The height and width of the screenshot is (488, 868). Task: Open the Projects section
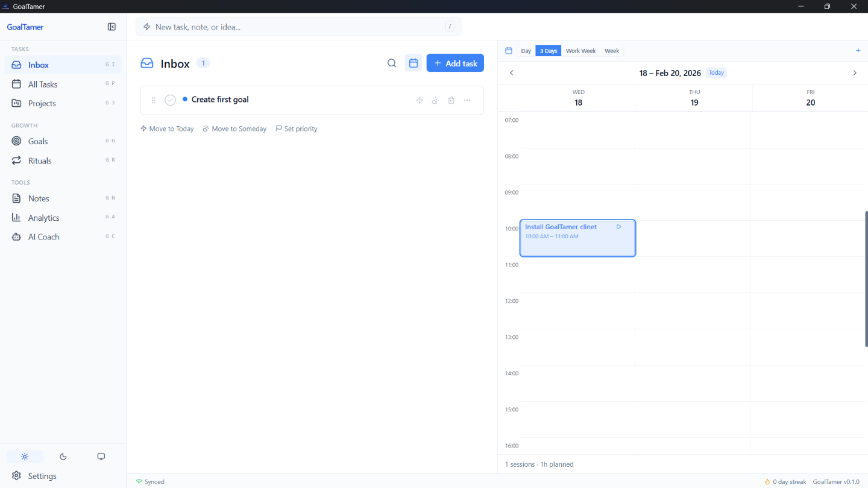pos(63,103)
